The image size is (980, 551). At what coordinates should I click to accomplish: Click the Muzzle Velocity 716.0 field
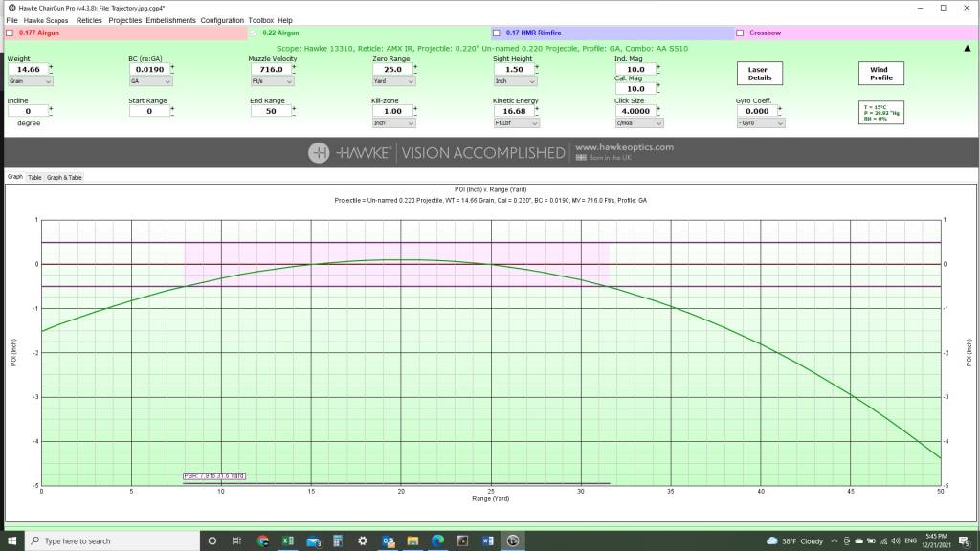coord(271,69)
